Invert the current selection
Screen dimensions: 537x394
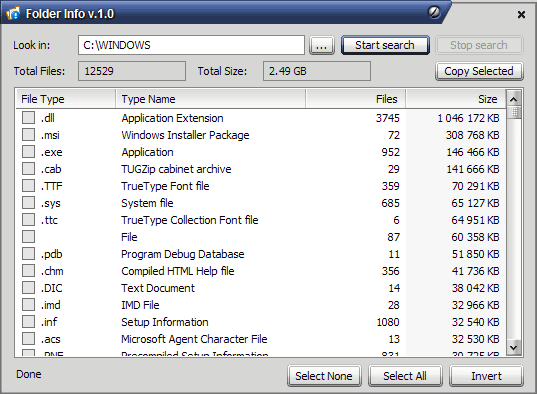pos(486,376)
